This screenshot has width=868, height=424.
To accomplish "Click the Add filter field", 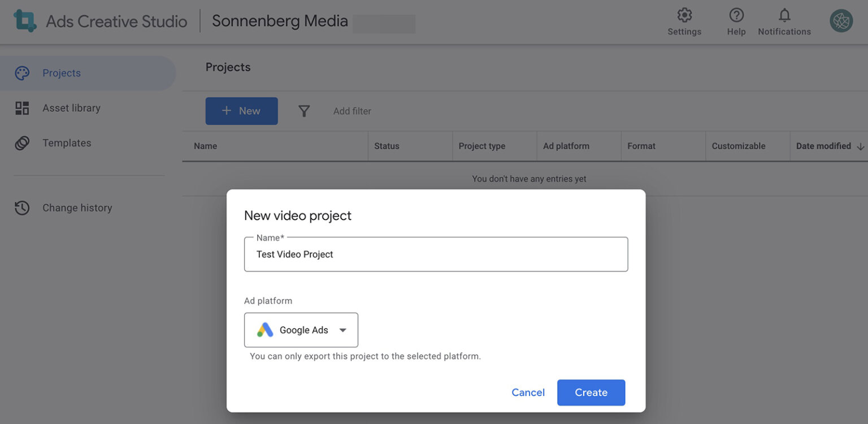I will click(x=352, y=111).
